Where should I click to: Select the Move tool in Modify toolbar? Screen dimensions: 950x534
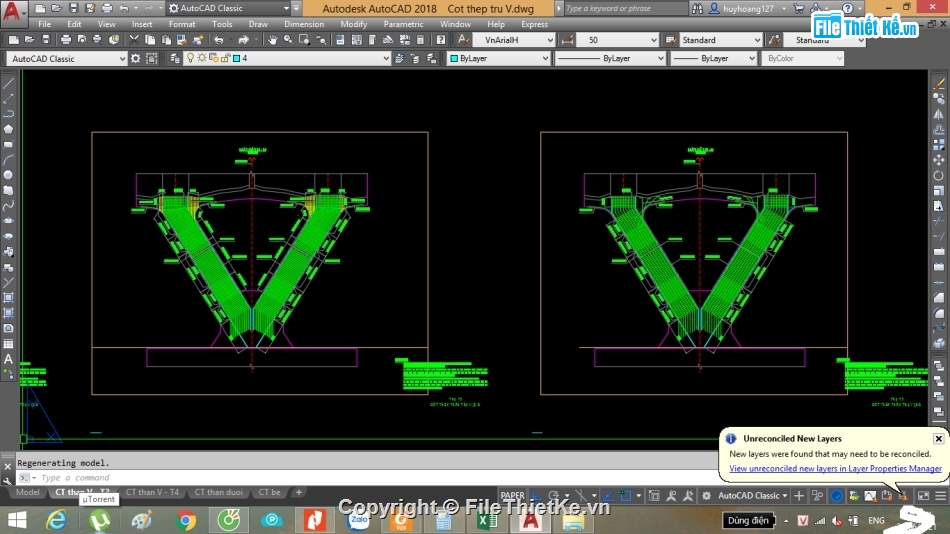point(938,160)
